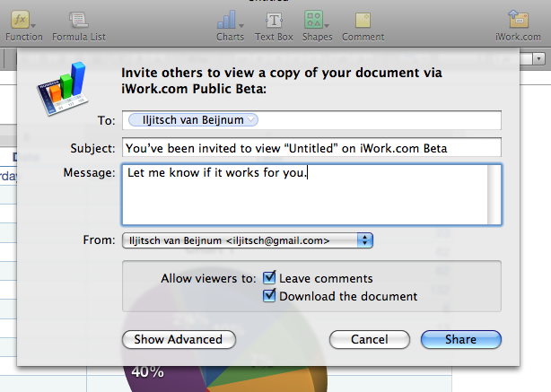The image size is (551, 392).
Task: Add a Text Box from the toolbar
Action: [x=274, y=20]
